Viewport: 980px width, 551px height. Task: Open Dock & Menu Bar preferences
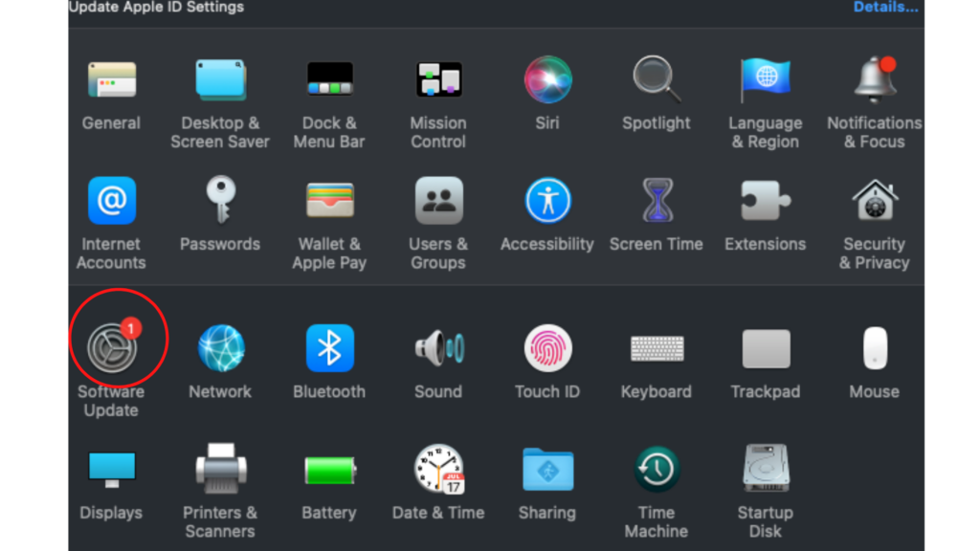[329, 79]
